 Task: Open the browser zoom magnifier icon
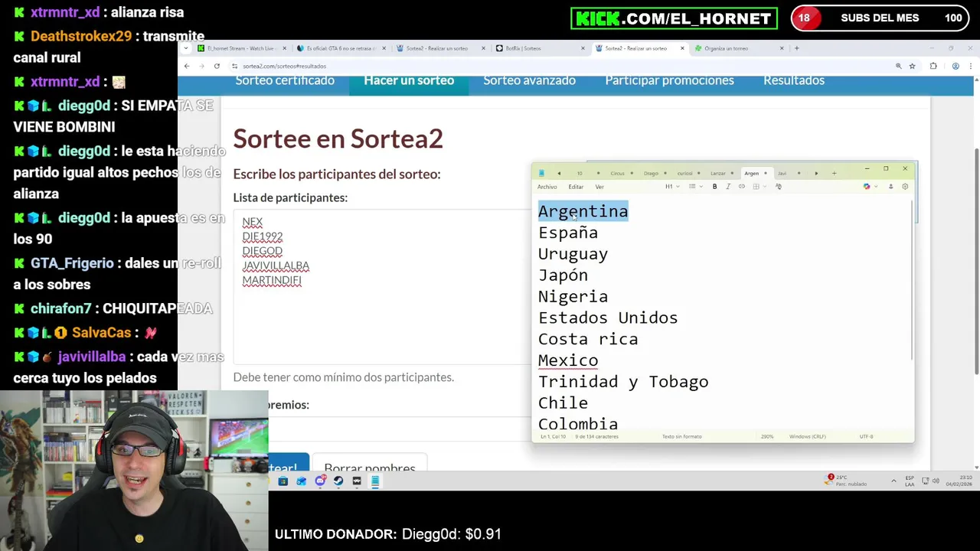898,66
